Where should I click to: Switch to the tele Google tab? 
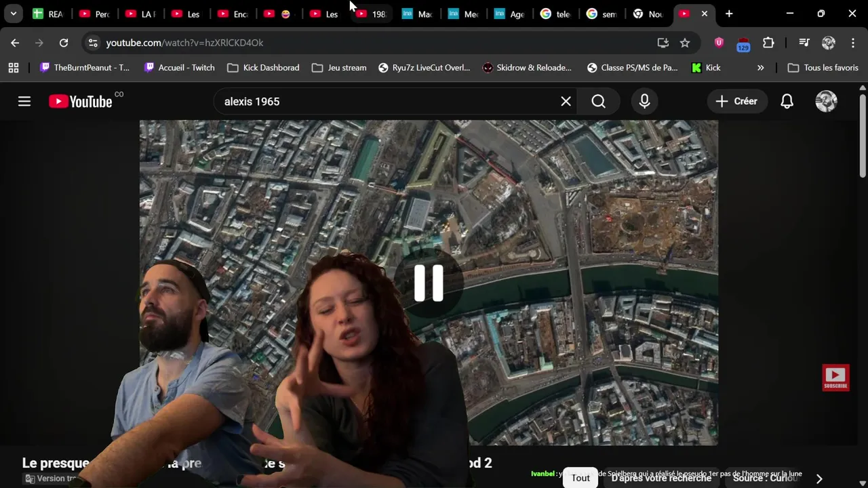click(555, 14)
